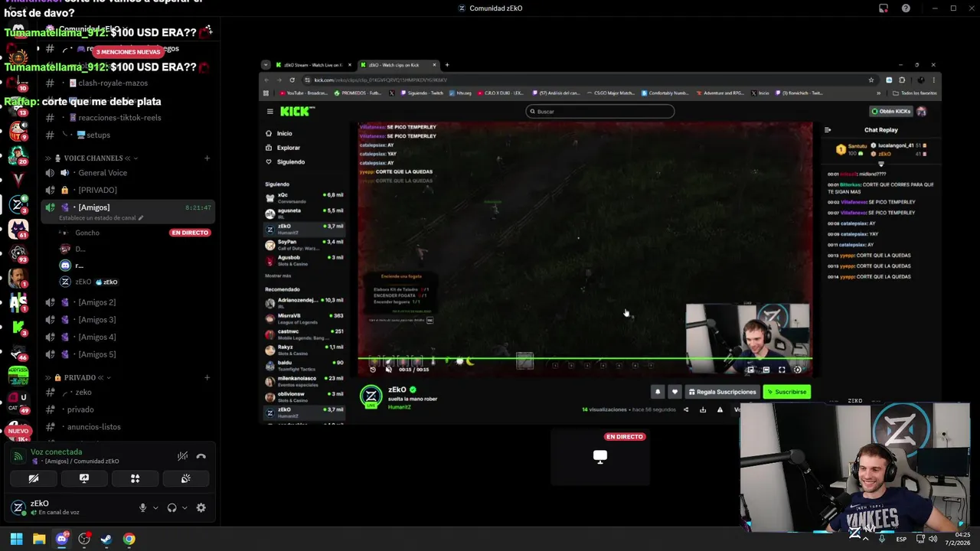The image size is (980, 551).
Task: Select the [Amigos 2] voice channel
Action: [96, 302]
